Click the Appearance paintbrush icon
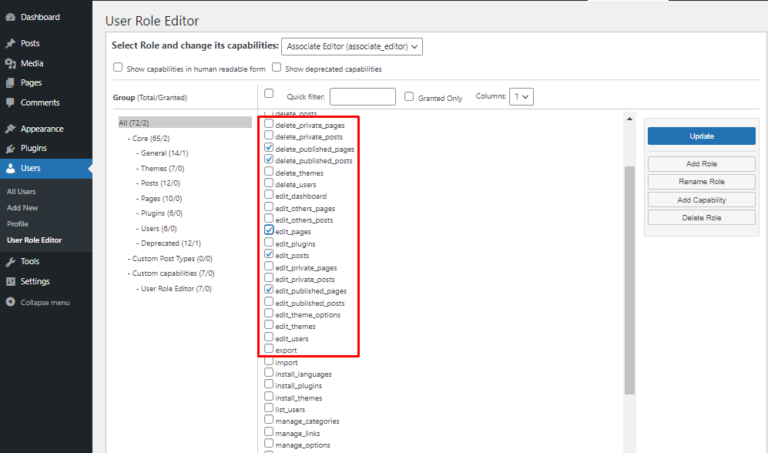This screenshot has width=768, height=453. [10, 129]
